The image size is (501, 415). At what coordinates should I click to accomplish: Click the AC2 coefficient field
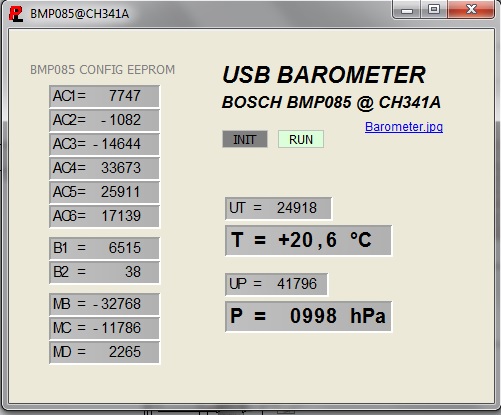tap(104, 120)
